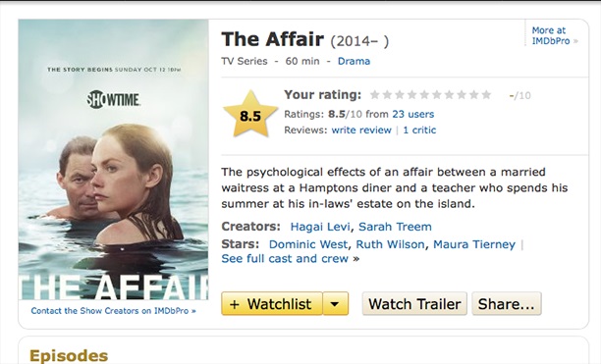Add show to Watchlist
The height and width of the screenshot is (364, 601).
pyautogui.click(x=272, y=304)
